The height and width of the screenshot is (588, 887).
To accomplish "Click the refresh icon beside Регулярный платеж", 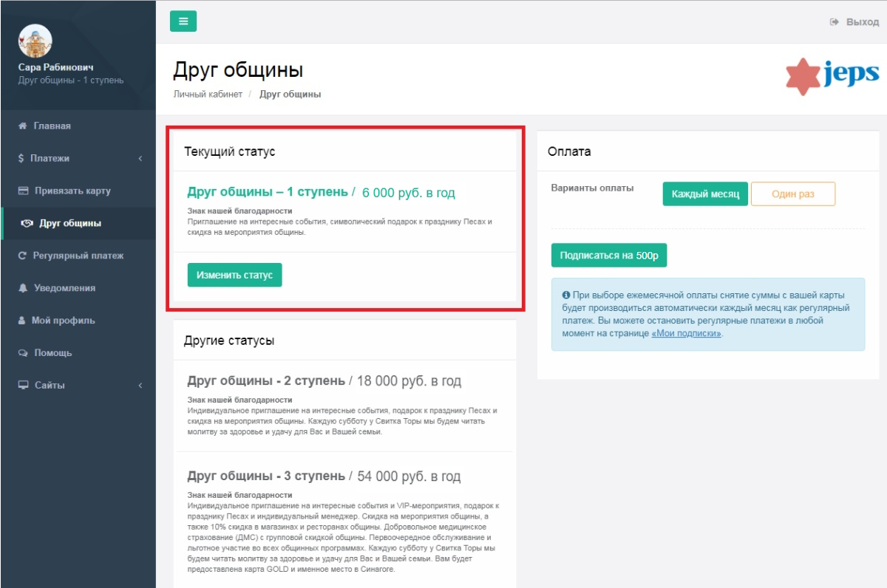I will coord(22,256).
